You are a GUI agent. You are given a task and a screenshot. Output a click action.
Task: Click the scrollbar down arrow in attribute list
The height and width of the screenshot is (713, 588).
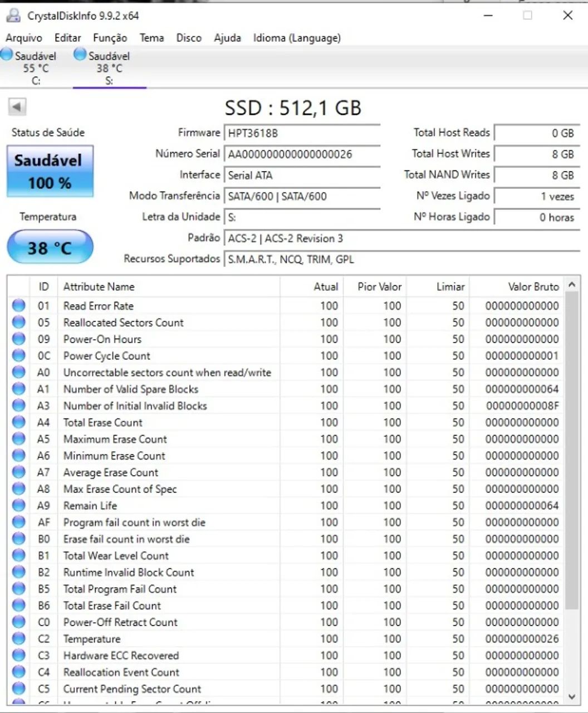[571, 696]
